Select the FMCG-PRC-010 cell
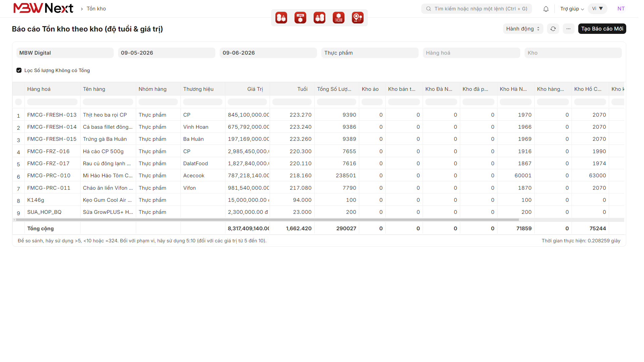 coord(52,176)
